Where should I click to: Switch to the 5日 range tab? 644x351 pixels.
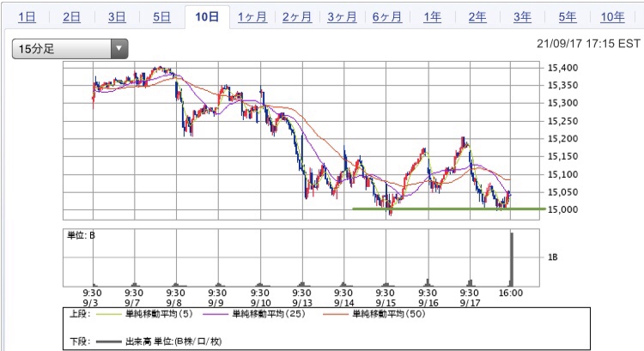click(161, 17)
